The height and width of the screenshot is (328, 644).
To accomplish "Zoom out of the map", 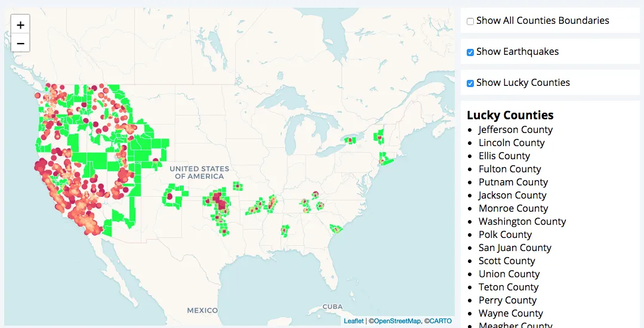I will point(20,43).
